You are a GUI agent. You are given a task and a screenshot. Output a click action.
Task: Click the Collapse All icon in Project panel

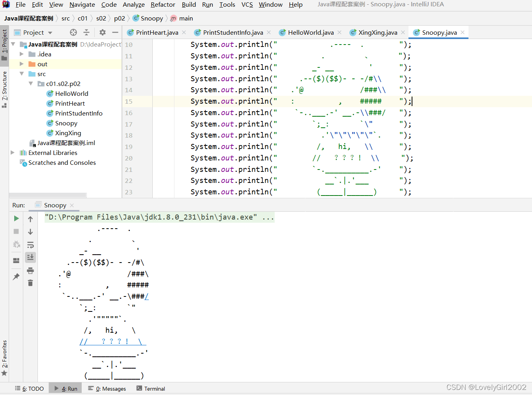click(86, 32)
